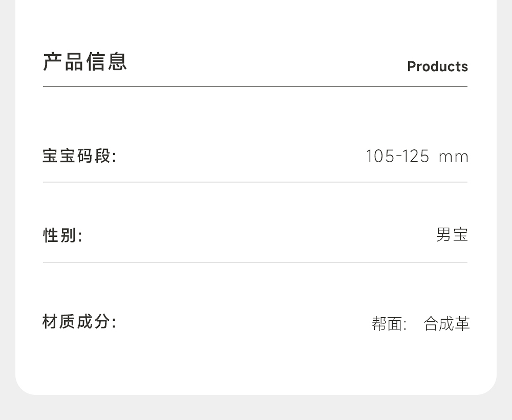Image resolution: width=512 pixels, height=420 pixels.
Task: Click the 产品 characters in the heading
Action: click(63, 61)
